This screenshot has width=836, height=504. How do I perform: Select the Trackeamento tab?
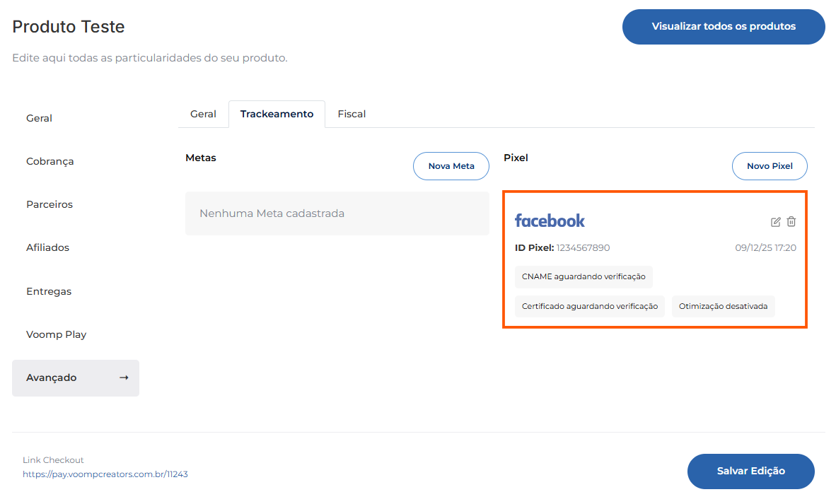point(277,114)
